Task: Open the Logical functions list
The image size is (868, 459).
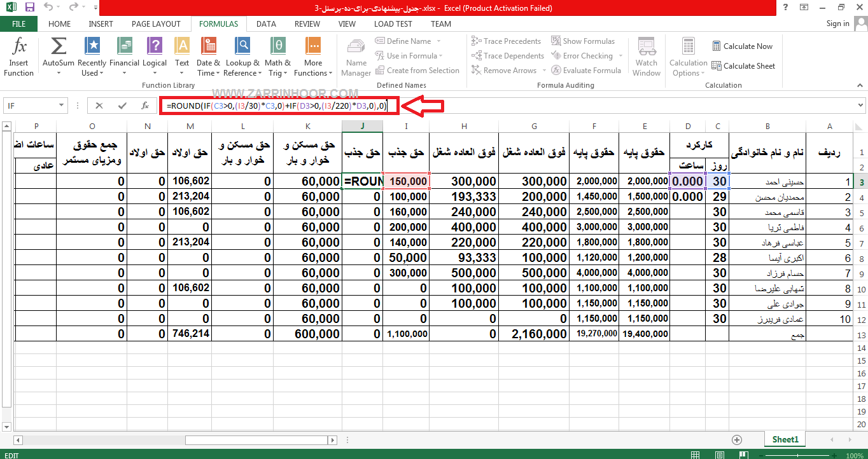Action: click(x=155, y=57)
